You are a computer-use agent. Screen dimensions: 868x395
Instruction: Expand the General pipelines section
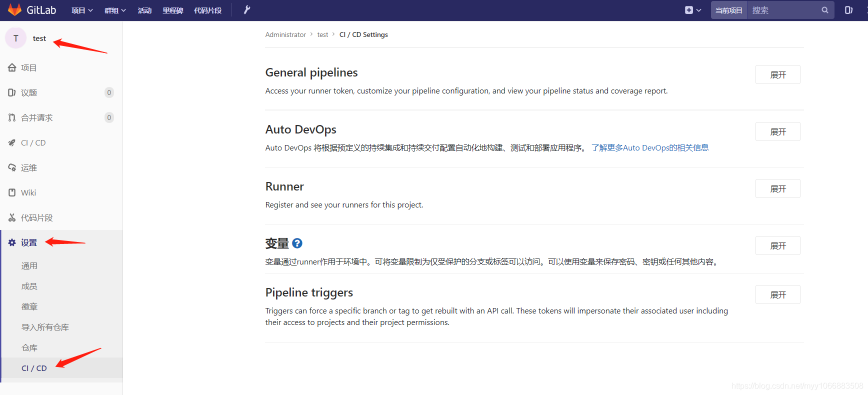(x=777, y=74)
